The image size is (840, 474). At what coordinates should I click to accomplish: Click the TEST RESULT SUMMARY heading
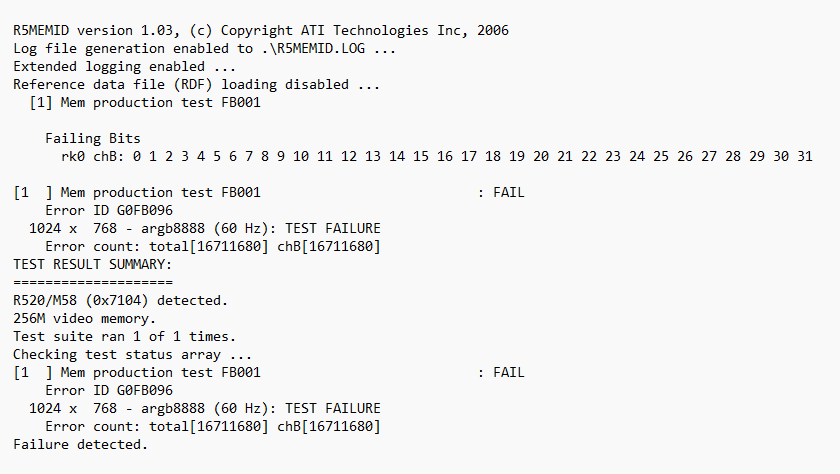click(93, 265)
